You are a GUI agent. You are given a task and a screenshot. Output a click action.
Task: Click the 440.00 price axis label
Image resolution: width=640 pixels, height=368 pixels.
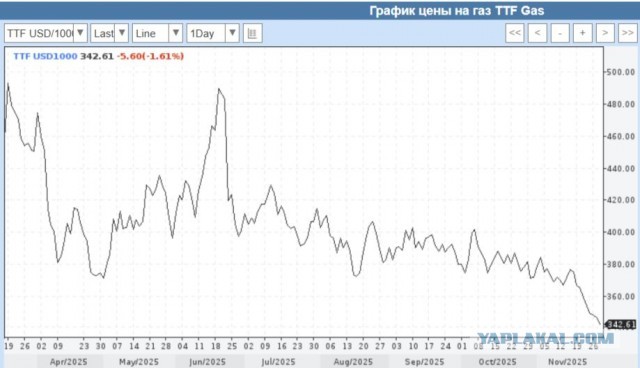(621, 168)
